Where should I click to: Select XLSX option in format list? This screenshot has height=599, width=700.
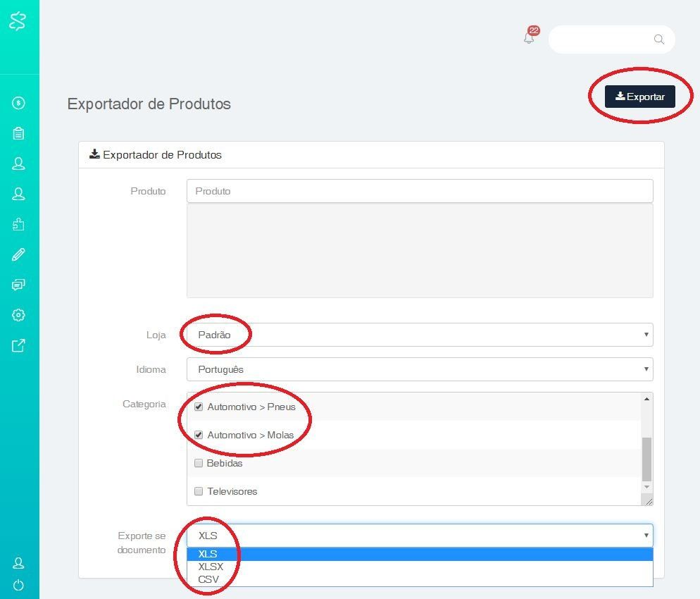[420, 567]
